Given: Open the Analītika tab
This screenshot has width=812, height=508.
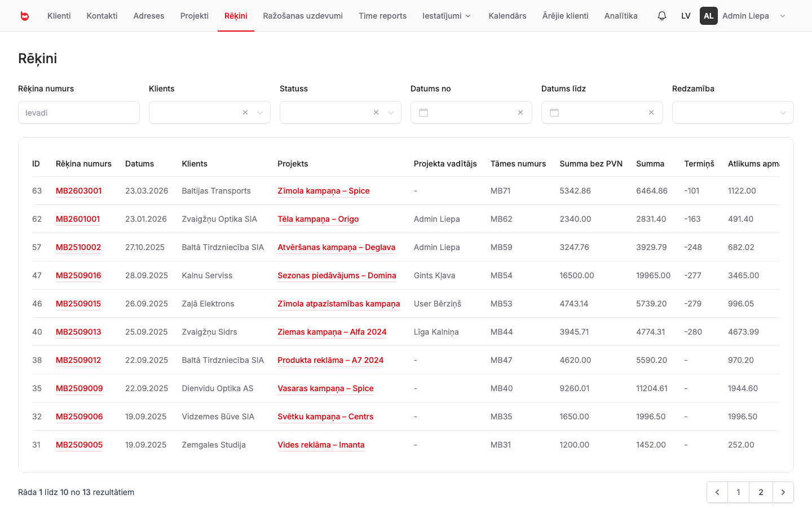Looking at the screenshot, I should click(x=621, y=16).
